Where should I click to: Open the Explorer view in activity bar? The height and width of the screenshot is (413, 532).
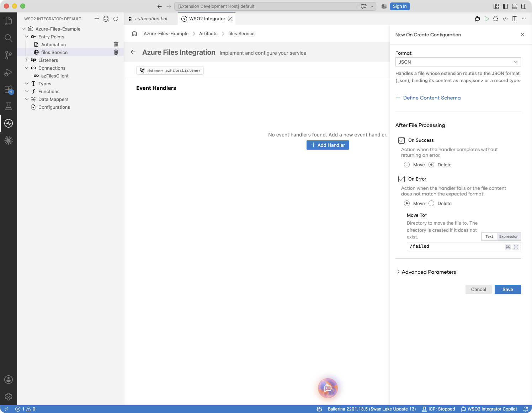click(x=9, y=21)
